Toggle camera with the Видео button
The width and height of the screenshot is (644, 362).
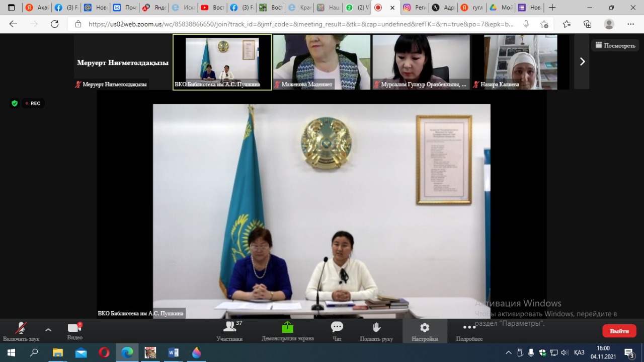pos(74,331)
